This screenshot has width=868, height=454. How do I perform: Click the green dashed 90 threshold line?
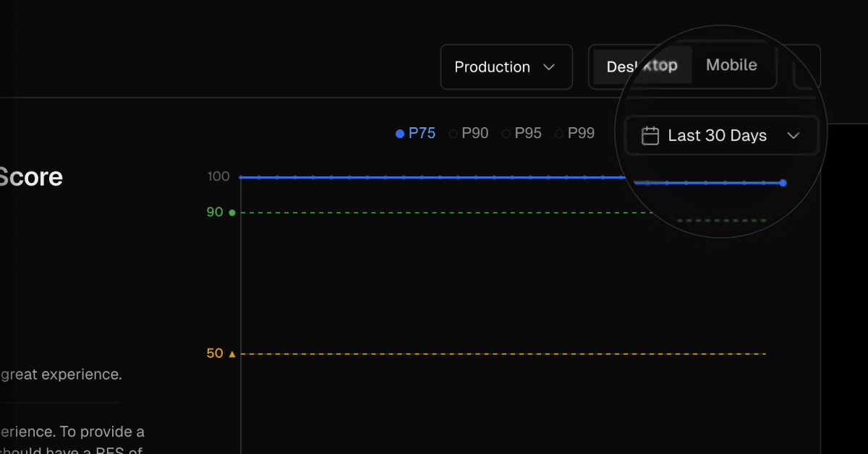(x=434, y=213)
